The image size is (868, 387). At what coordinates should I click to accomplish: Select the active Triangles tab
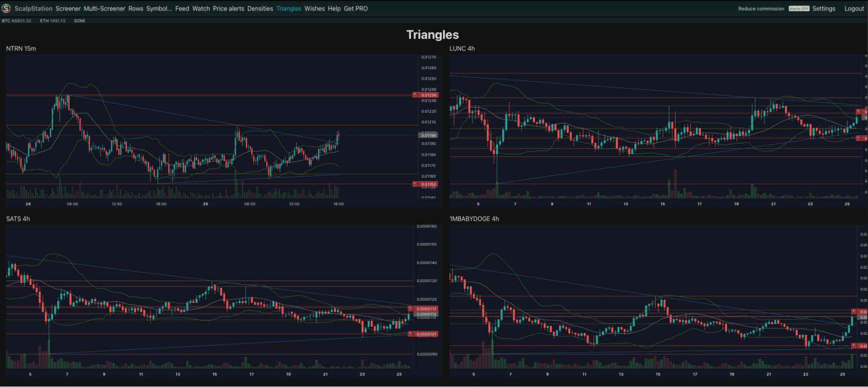coord(288,9)
